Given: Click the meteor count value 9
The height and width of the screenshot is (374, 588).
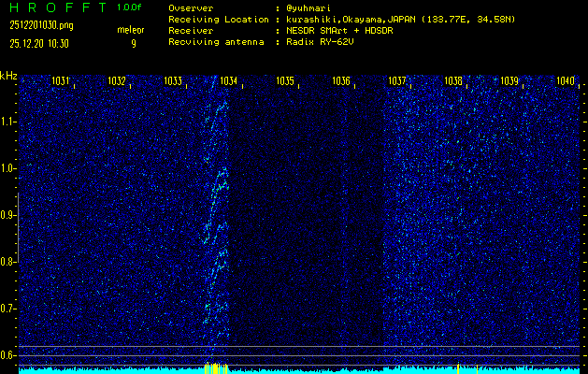Looking at the screenshot, I should [134, 44].
